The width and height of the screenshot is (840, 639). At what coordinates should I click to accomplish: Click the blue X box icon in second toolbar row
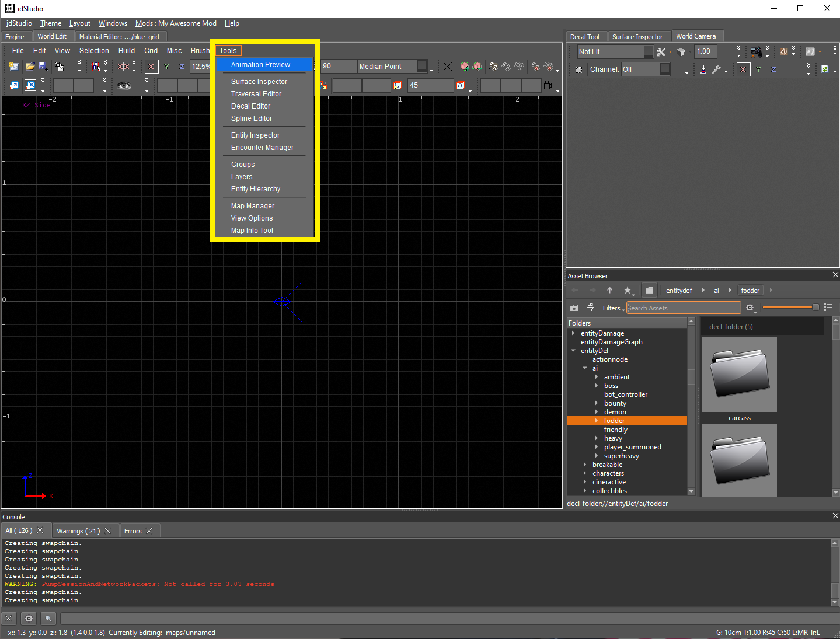(x=30, y=85)
